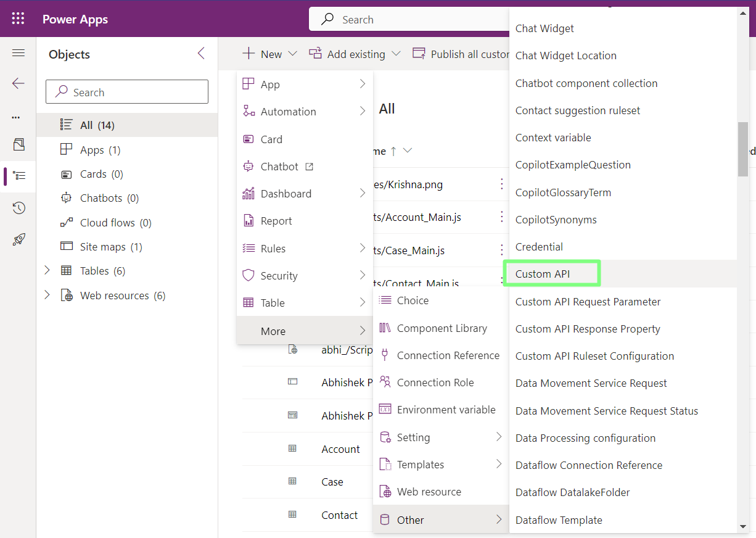Open the ellipsis overflow in left rail

click(16, 117)
